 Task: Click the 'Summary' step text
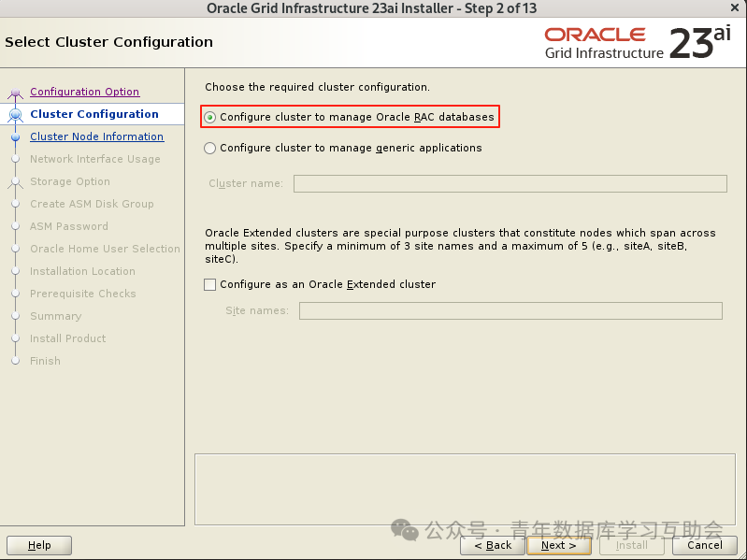pos(56,316)
